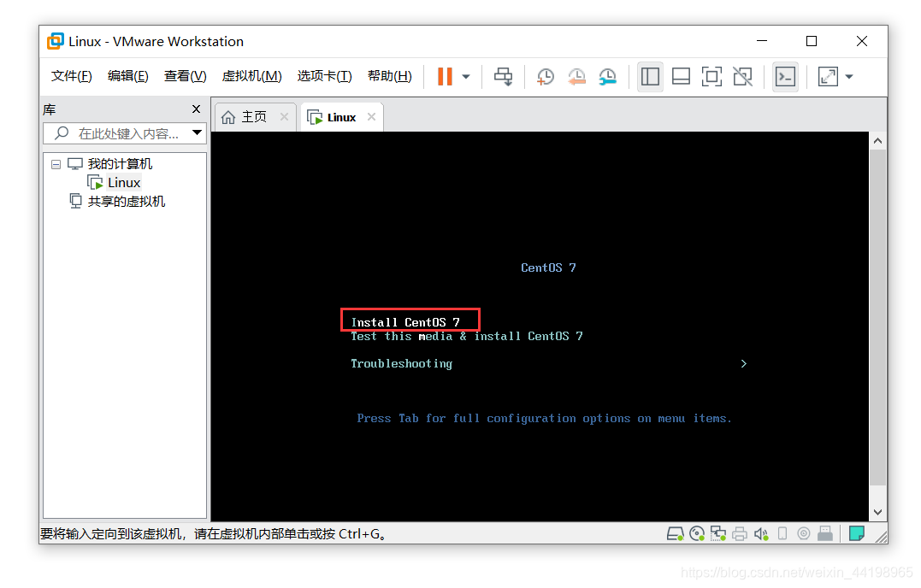
Task: Send Ctrl+Alt+Del to the virtual machine
Action: pos(503,76)
